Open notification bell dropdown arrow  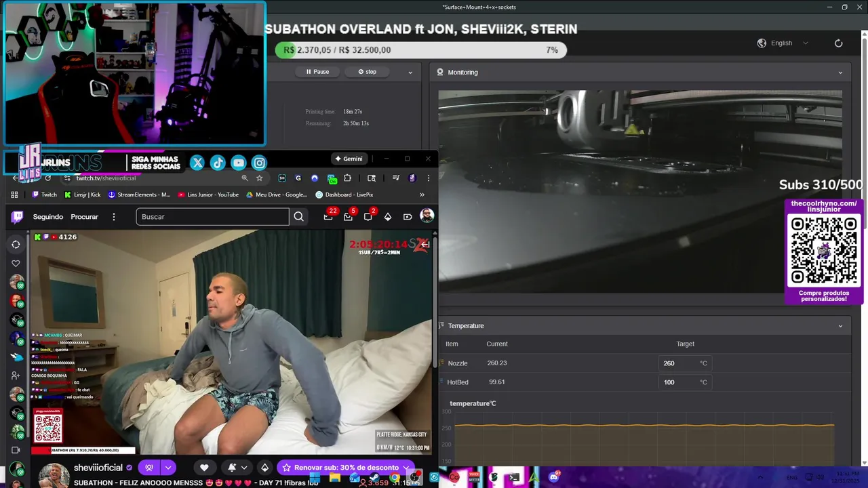(244, 468)
